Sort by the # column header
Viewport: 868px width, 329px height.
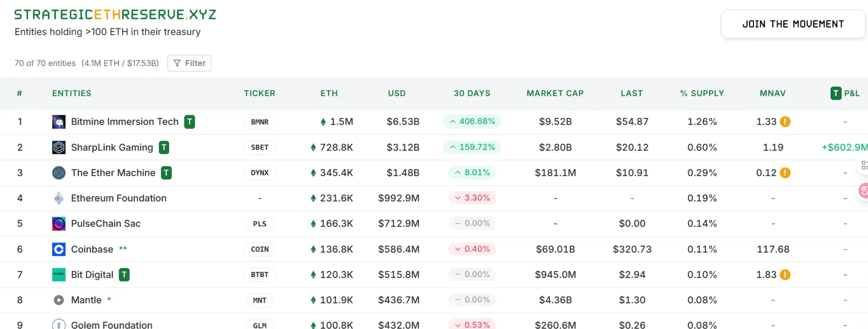[x=19, y=93]
